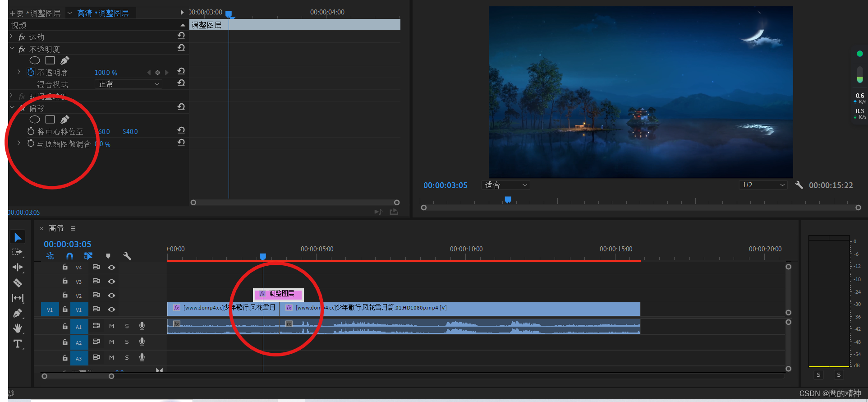Select the Ripple Edit tool

click(18, 267)
